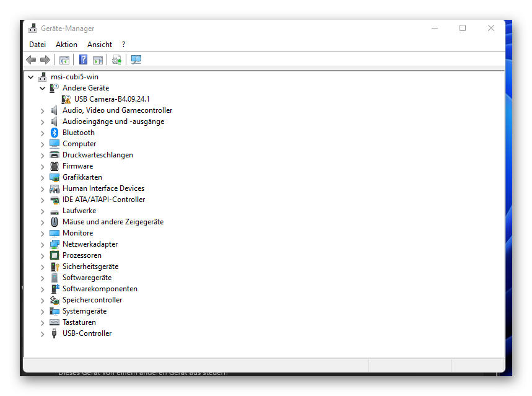Image resolution: width=532 pixels, height=396 pixels.
Task: Click the Sicherheitsgeräte key icon
Action: (x=55, y=266)
